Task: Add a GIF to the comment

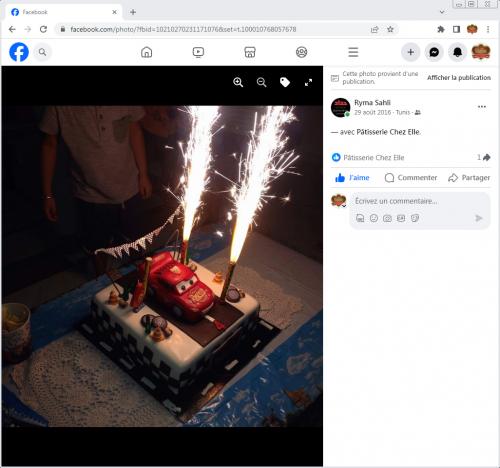Action: tap(401, 218)
